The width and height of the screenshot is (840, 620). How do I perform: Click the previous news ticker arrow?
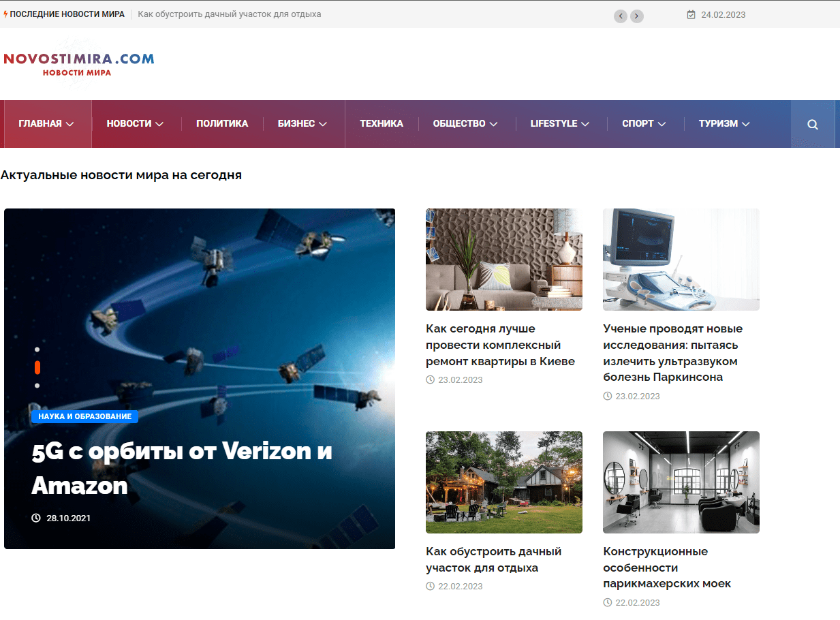click(x=621, y=16)
